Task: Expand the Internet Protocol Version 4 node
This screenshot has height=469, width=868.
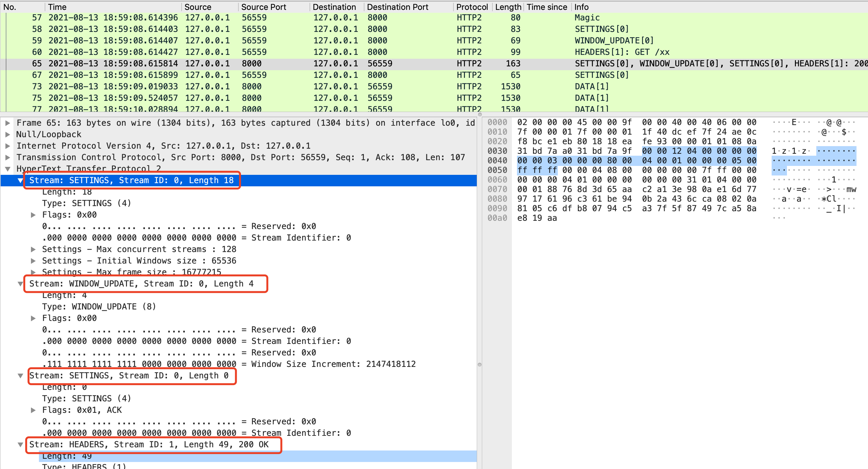Action: [7, 145]
